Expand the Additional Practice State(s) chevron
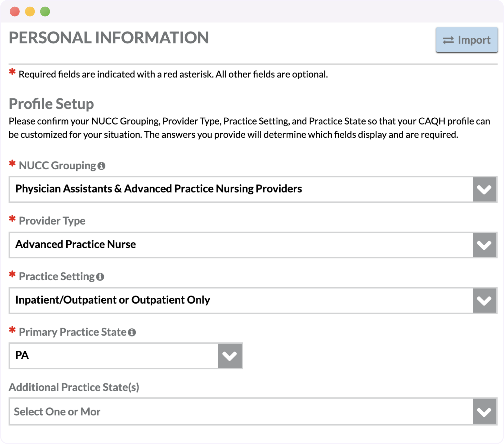This screenshot has width=504, height=444. [x=484, y=412]
